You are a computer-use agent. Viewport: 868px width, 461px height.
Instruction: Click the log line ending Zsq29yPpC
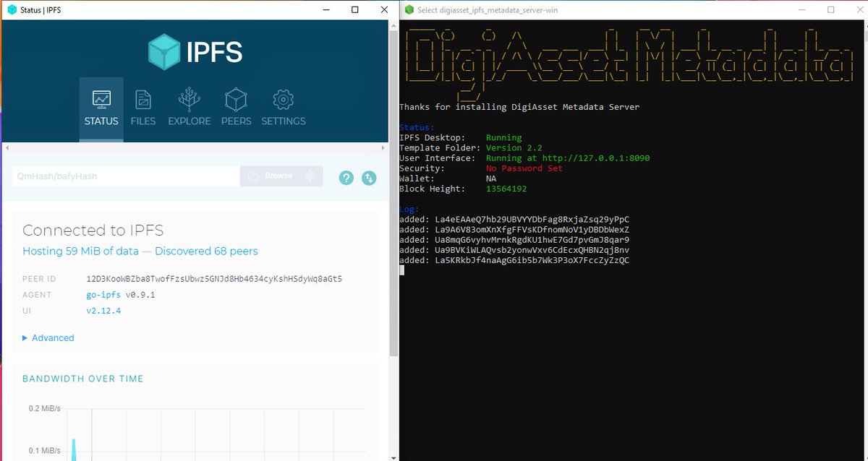point(514,219)
